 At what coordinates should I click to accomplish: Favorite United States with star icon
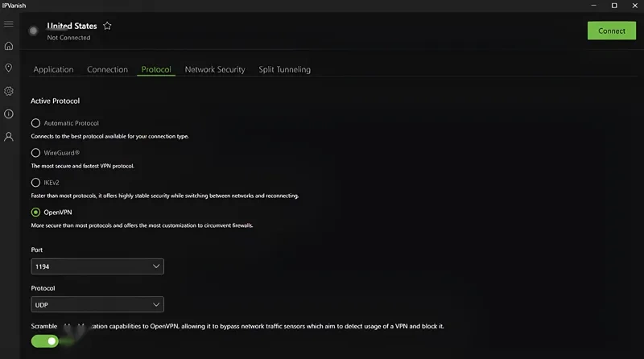click(107, 26)
